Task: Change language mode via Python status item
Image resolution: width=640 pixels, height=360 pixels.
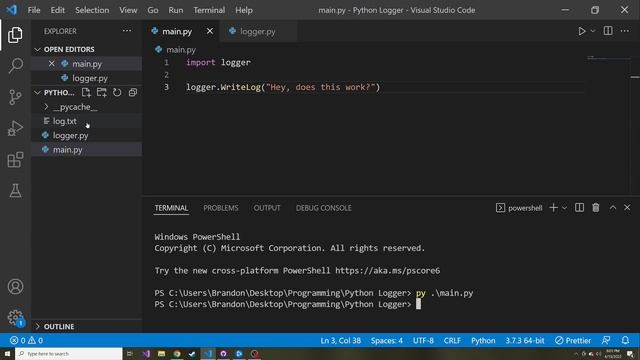Action: 483,340
